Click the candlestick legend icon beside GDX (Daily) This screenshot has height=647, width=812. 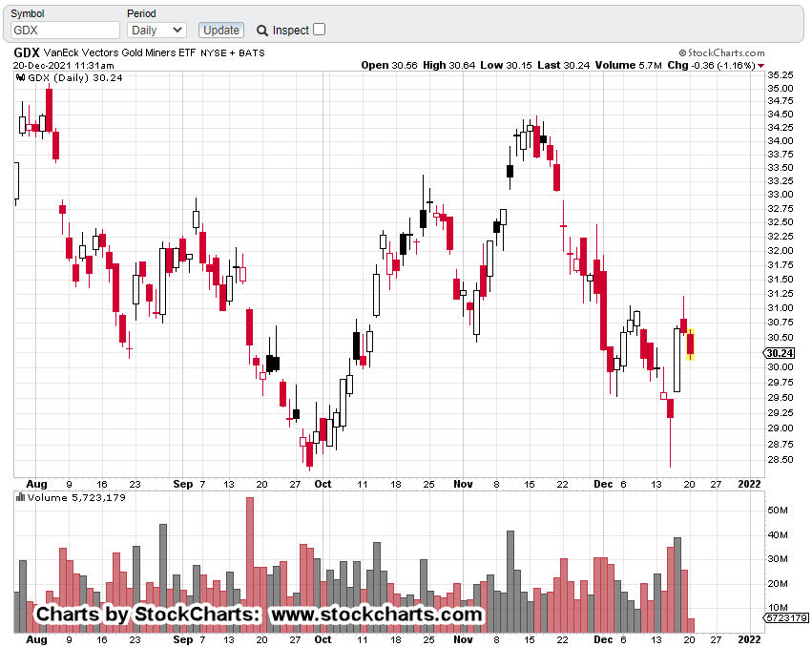(20, 79)
